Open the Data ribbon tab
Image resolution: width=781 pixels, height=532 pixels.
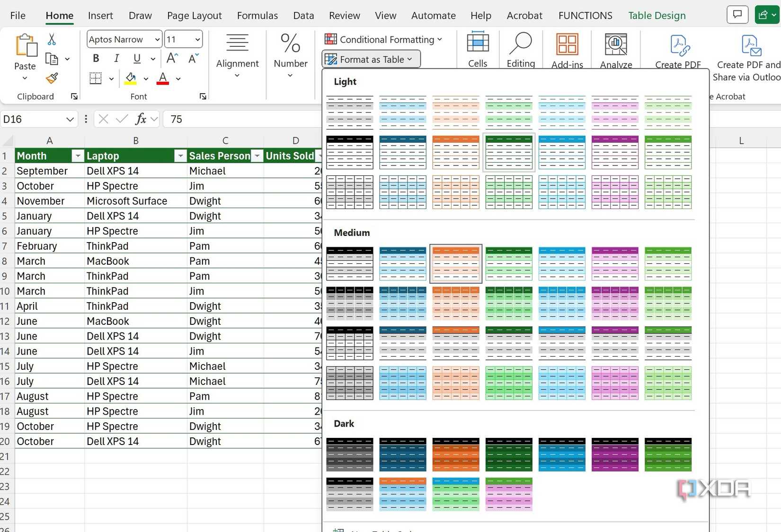pos(303,15)
